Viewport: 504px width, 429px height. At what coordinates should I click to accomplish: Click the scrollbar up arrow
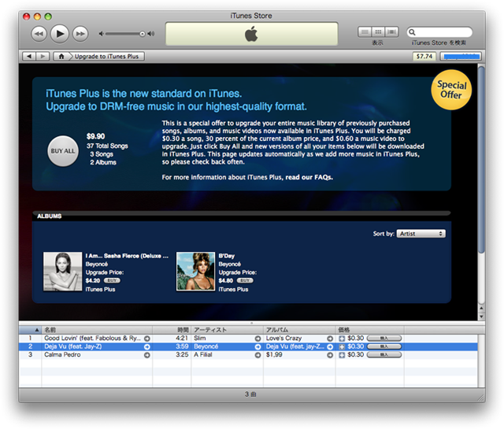coord(481,309)
